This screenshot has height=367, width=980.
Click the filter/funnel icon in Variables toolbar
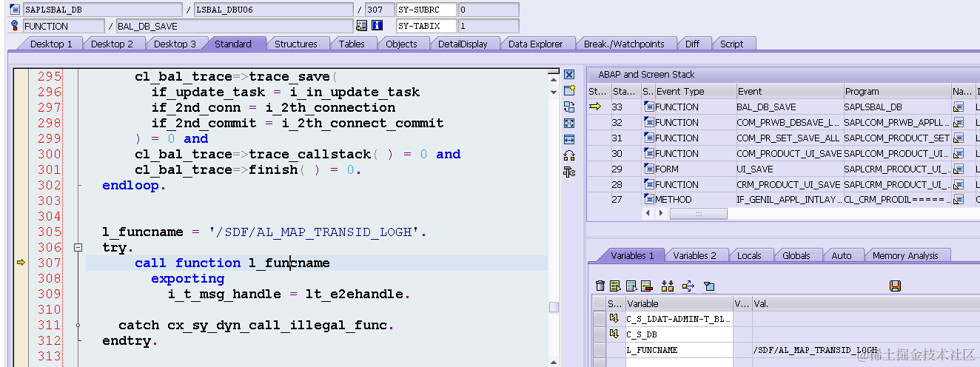(709, 286)
